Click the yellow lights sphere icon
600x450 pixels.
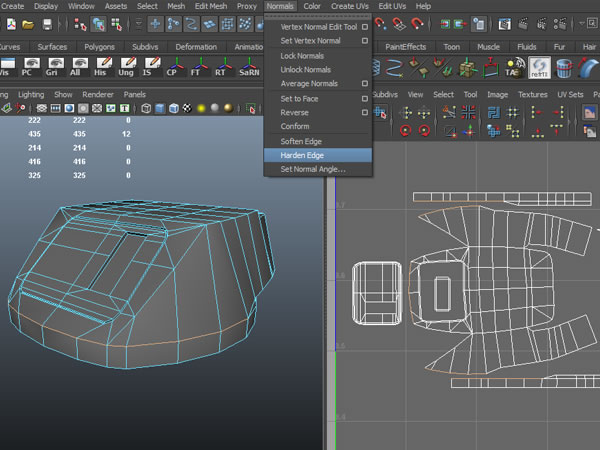click(201, 109)
